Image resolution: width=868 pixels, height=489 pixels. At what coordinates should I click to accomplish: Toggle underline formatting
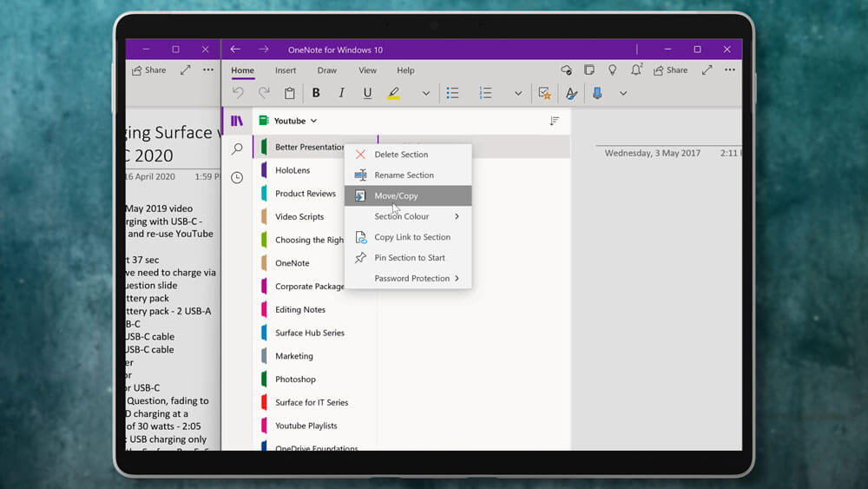pyautogui.click(x=367, y=93)
